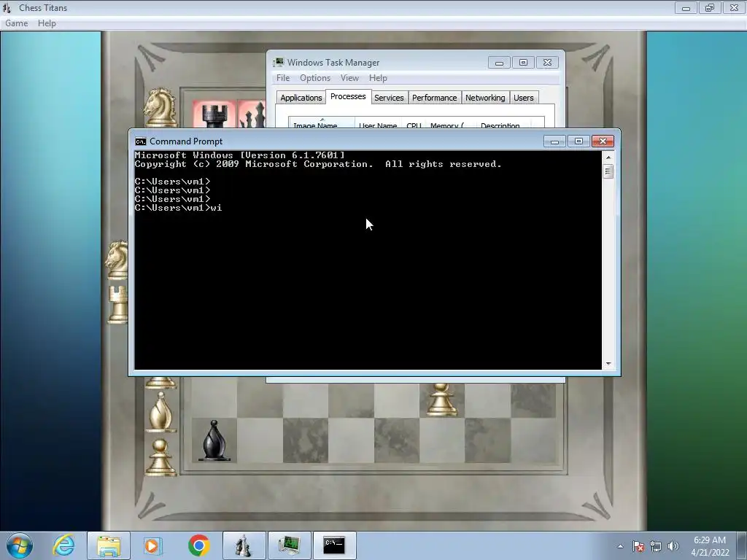Screen dimensions: 747x560
Task: Click the captured white knight at top
Action: [160, 108]
